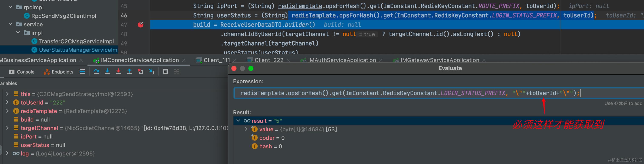
Task: Toggle the breakpoint on line 47
Action: pyautogui.click(x=141, y=25)
